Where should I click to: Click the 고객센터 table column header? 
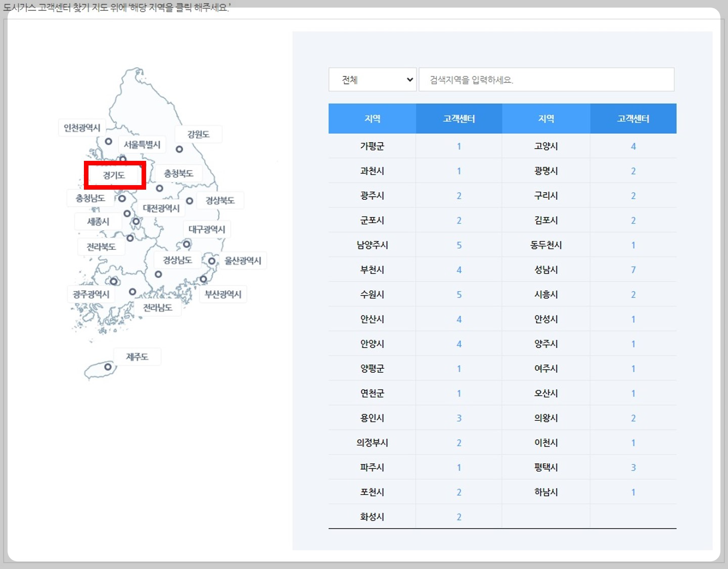(x=459, y=118)
